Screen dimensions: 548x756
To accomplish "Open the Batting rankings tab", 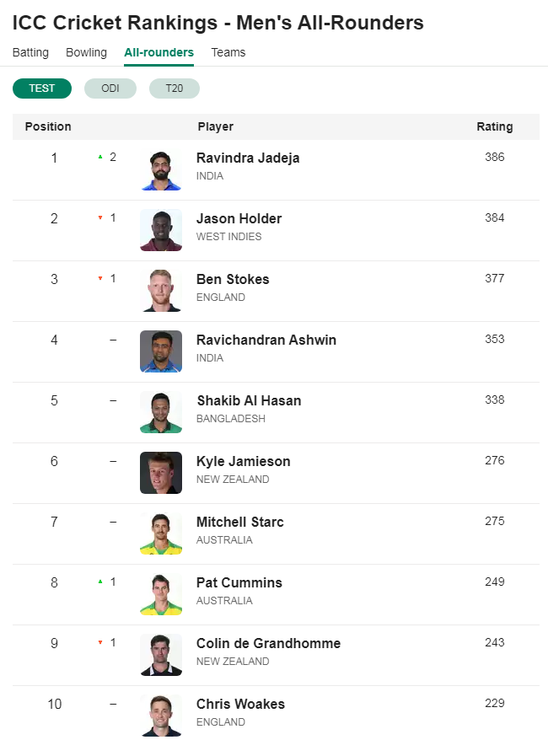I will point(30,52).
